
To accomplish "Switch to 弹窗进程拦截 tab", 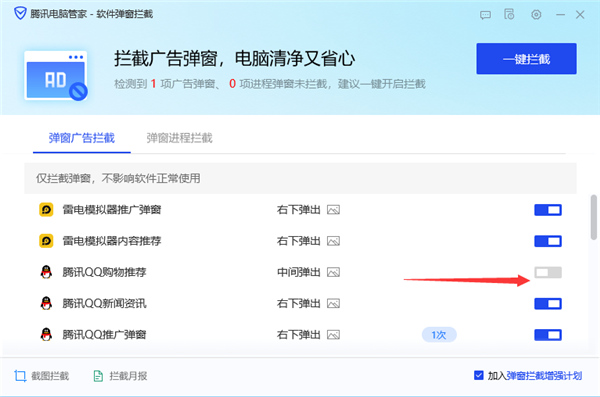I will point(179,138).
